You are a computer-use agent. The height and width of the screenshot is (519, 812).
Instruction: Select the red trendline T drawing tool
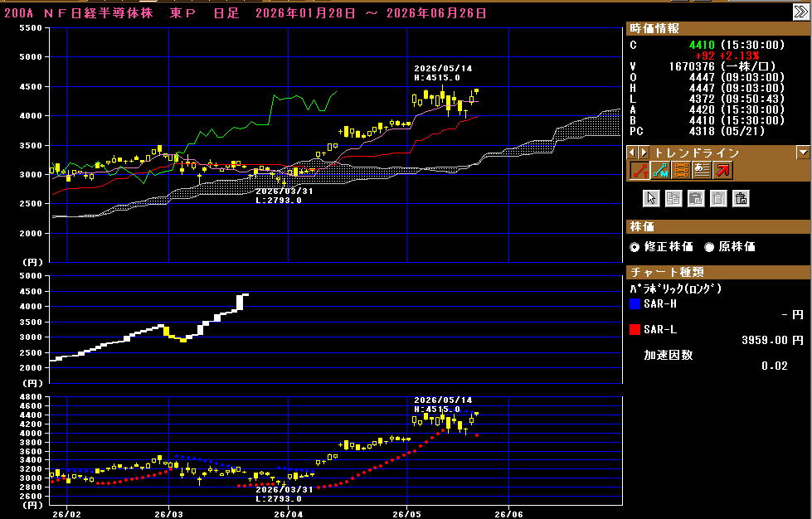tap(639, 170)
